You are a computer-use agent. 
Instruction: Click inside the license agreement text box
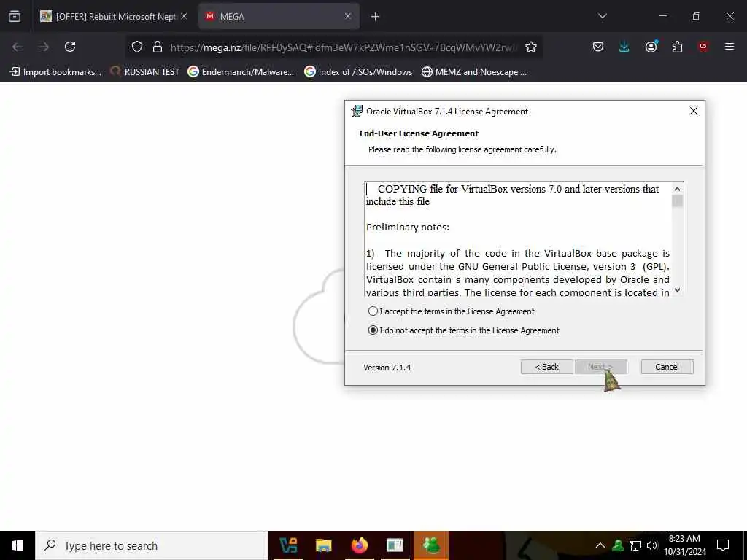[518, 239]
